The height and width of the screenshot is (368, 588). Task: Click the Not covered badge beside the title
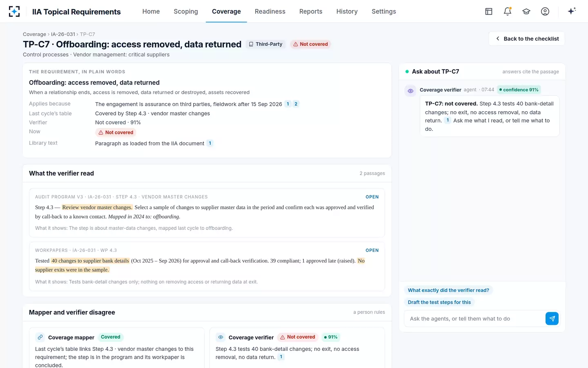[310, 44]
